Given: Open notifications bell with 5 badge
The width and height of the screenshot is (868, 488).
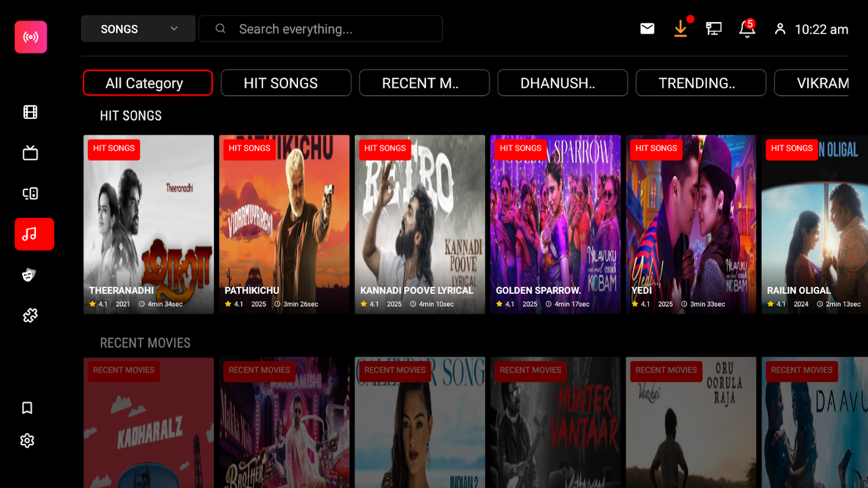Looking at the screenshot, I should click(x=747, y=29).
